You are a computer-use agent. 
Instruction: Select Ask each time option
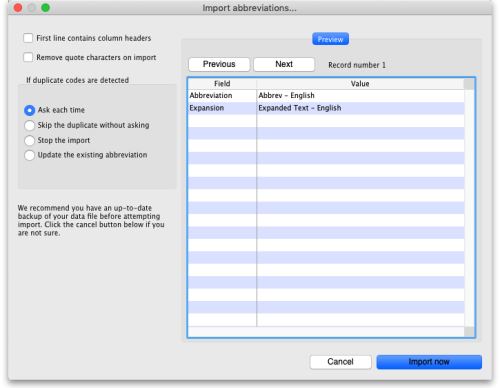tap(30, 110)
